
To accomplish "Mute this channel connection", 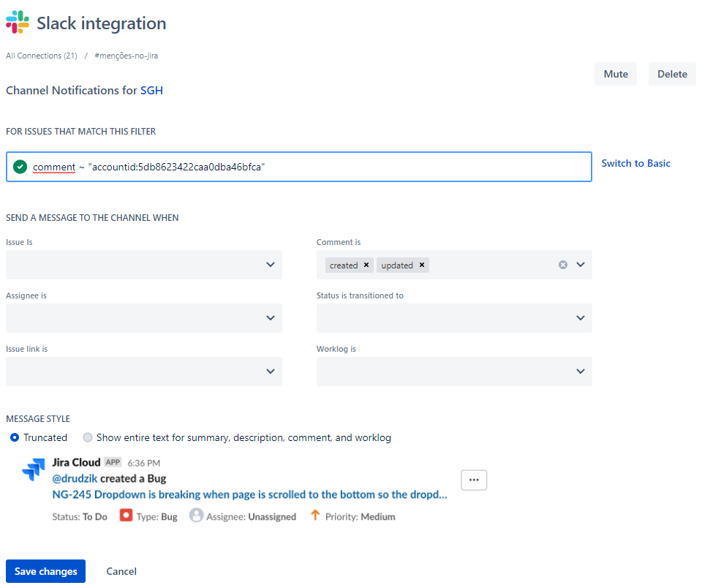I will 616,74.
